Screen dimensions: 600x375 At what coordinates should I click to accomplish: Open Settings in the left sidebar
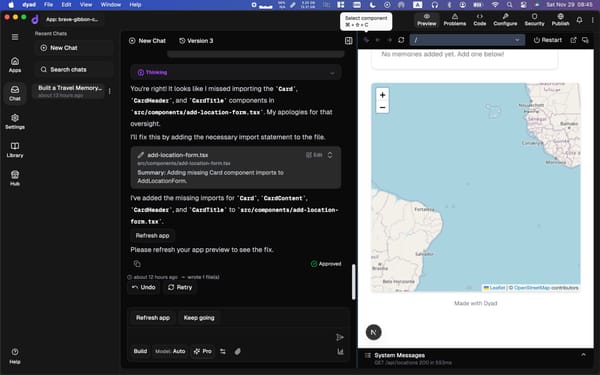tap(15, 121)
